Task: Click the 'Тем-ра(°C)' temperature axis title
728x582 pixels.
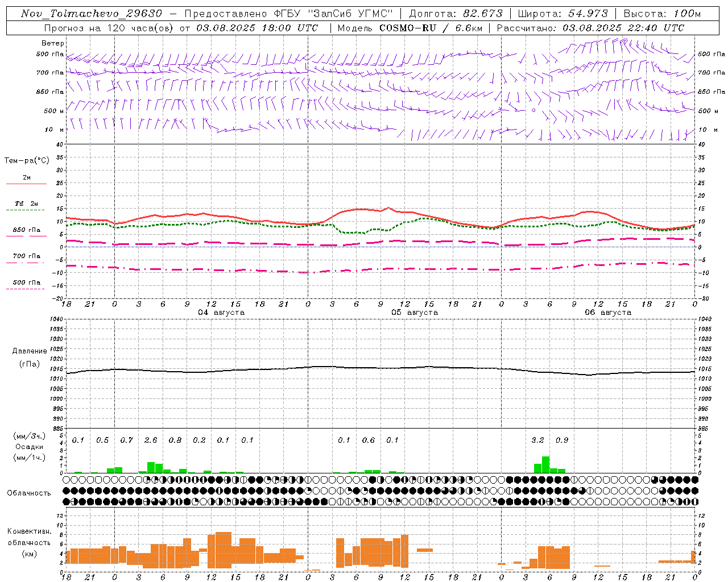Action: 27,161
